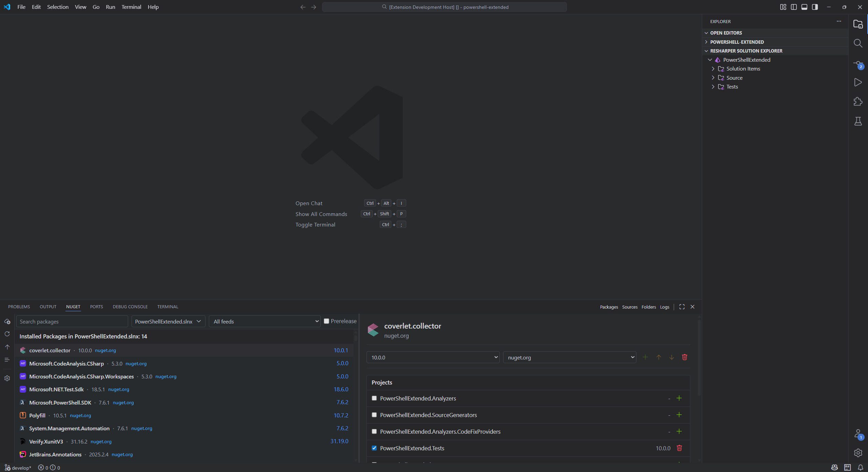Switch to the Debug Console tab
This screenshot has width=868, height=472.
[130, 307]
